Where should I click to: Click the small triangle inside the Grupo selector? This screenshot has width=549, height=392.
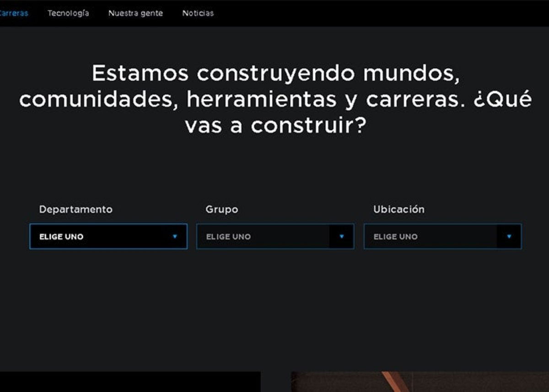click(341, 236)
